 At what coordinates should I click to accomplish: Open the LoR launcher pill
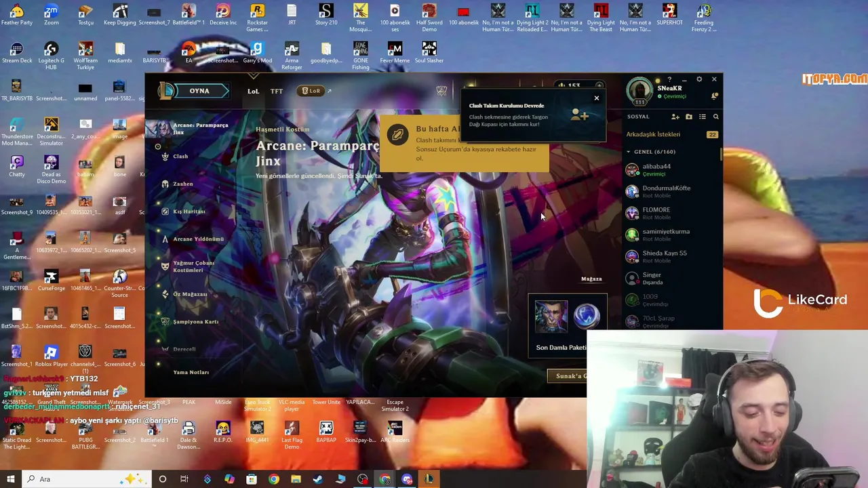click(x=311, y=91)
